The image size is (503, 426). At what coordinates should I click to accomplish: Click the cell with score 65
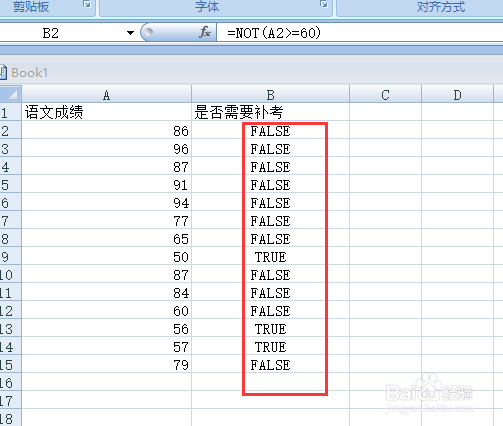click(x=107, y=238)
